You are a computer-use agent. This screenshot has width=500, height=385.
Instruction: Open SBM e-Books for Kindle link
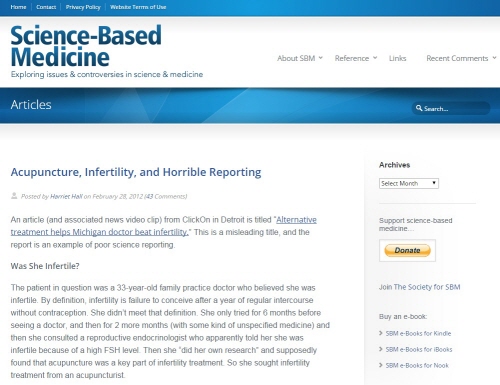point(418,333)
